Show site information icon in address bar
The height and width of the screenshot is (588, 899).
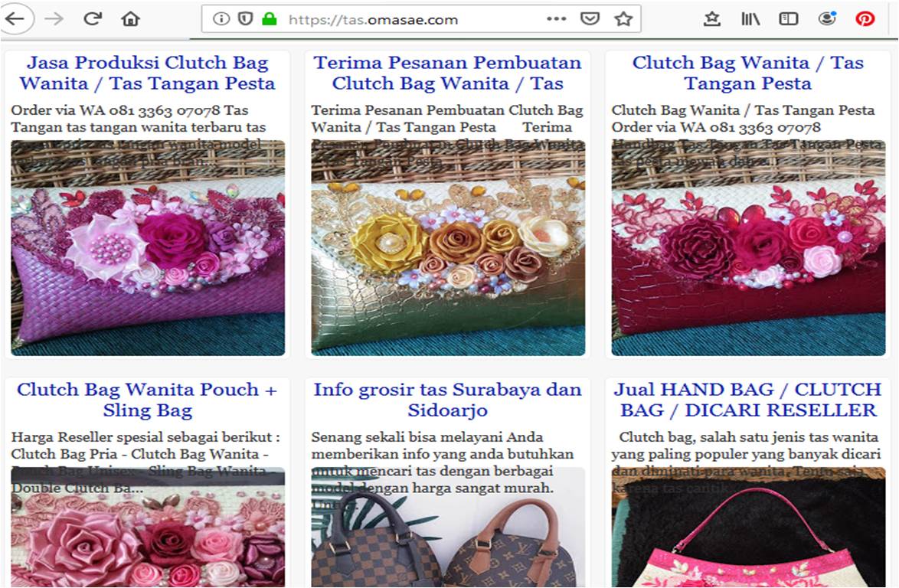pos(221,19)
